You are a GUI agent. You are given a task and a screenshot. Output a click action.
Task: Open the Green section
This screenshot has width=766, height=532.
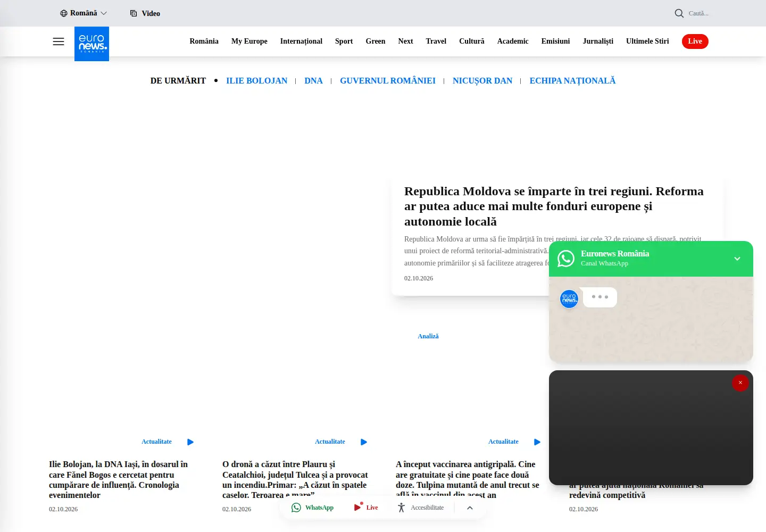tap(376, 41)
